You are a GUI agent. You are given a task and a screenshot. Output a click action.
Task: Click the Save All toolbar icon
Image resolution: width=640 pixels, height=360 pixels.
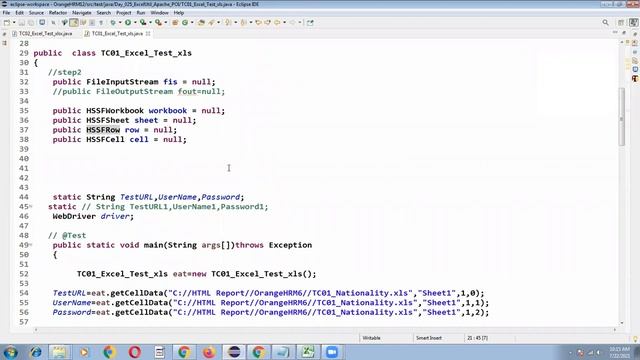tap(31, 23)
